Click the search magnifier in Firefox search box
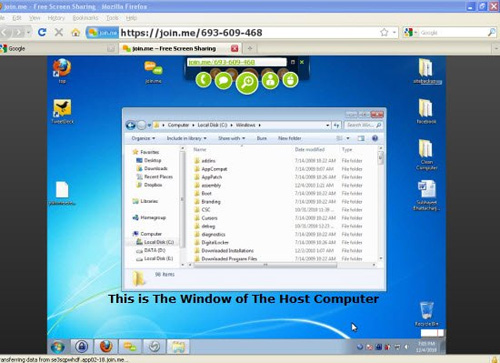 click(491, 32)
